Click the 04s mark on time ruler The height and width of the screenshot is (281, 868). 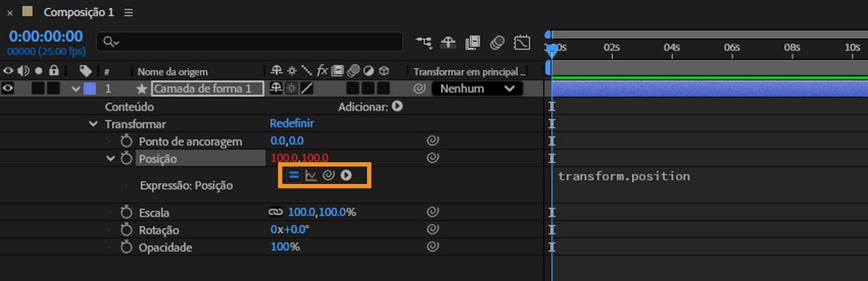click(x=672, y=49)
